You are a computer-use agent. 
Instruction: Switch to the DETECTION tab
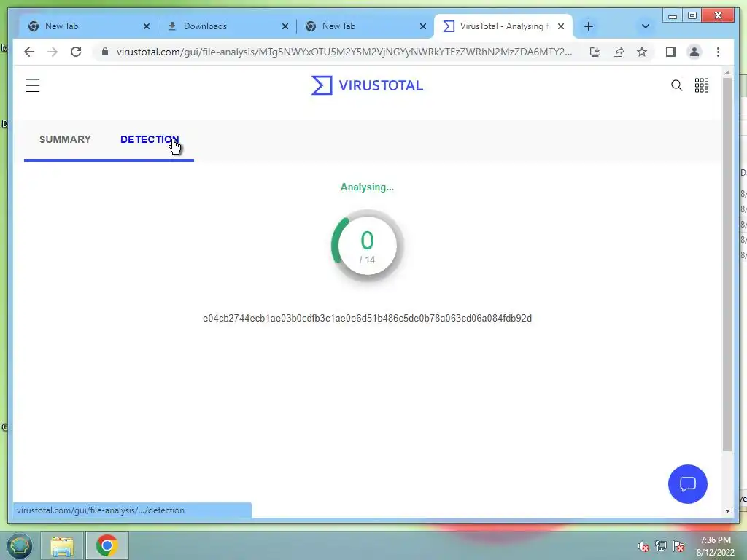(150, 139)
